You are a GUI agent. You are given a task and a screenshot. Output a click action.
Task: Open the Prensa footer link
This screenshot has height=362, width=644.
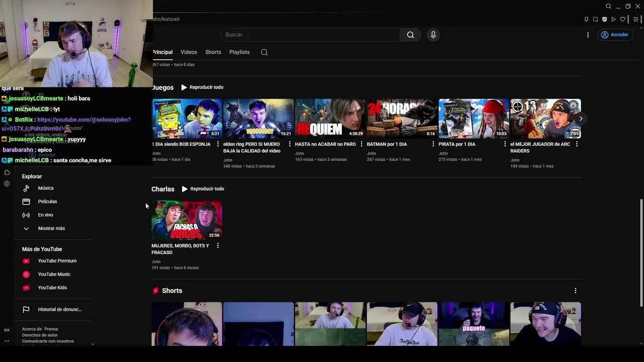(51, 329)
